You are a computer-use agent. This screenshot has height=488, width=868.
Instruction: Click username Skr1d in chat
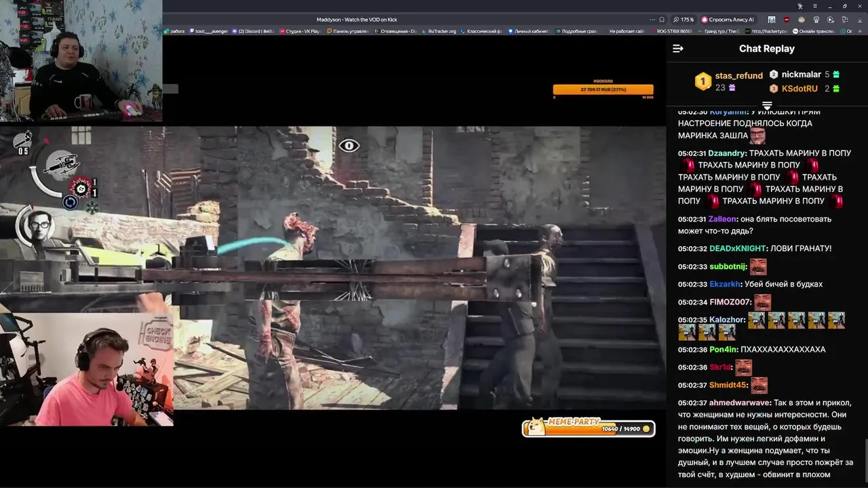click(720, 367)
